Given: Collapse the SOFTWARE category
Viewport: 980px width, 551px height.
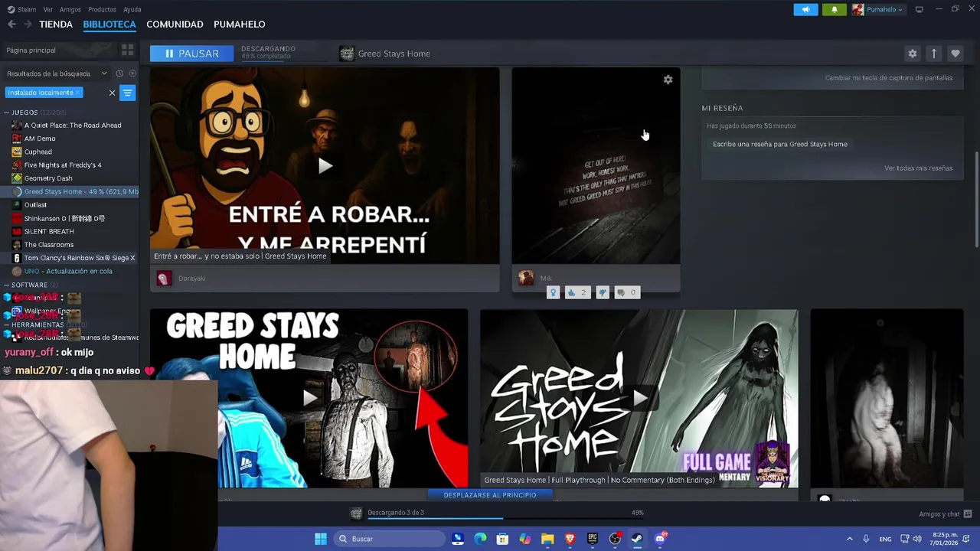Looking at the screenshot, I should (7, 285).
